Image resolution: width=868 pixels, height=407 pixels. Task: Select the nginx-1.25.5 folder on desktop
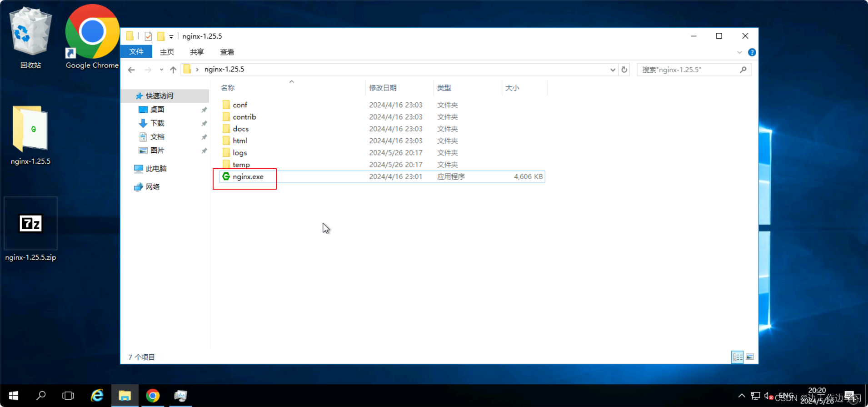[30, 135]
